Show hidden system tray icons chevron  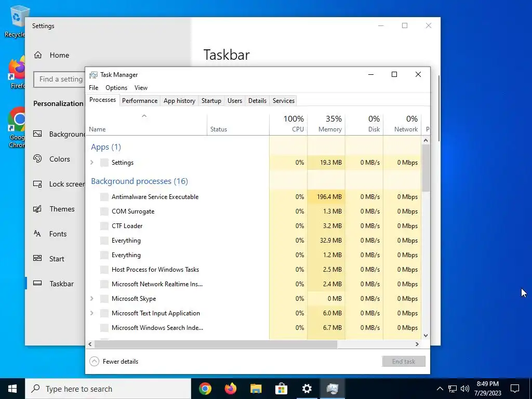pos(440,389)
